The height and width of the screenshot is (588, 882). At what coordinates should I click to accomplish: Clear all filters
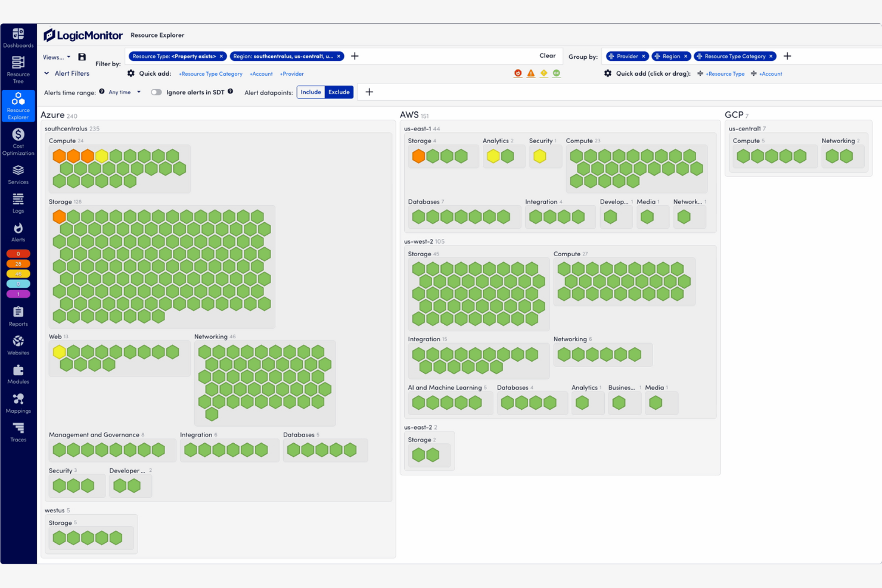(x=547, y=55)
